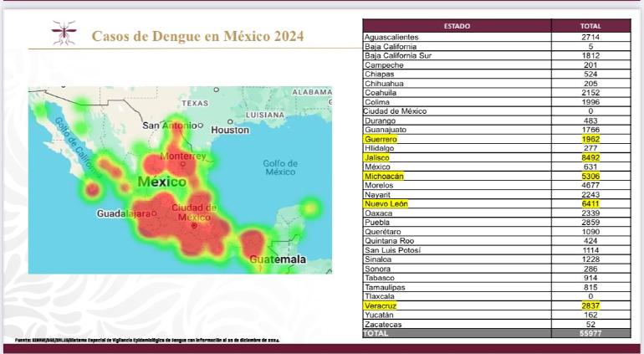Click the grand total value 55977
This screenshot has width=644, height=354.
tap(590, 333)
